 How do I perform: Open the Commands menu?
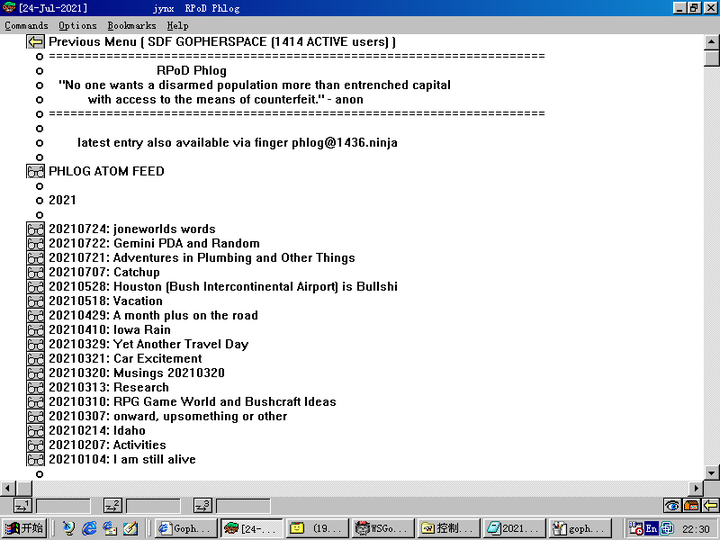tap(26, 25)
